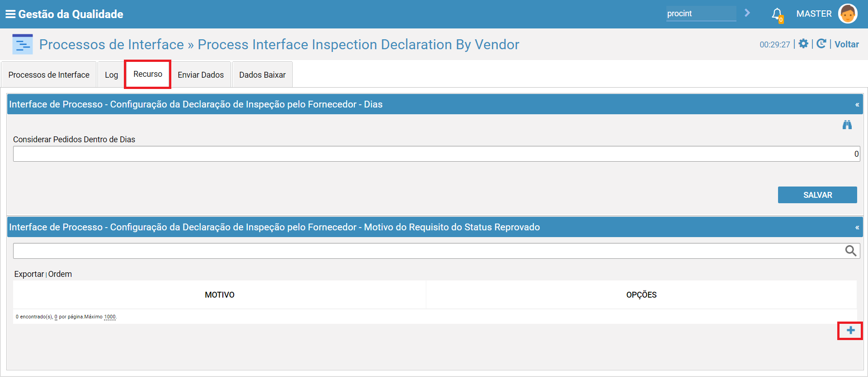Open the hamburger main menu

click(10, 14)
